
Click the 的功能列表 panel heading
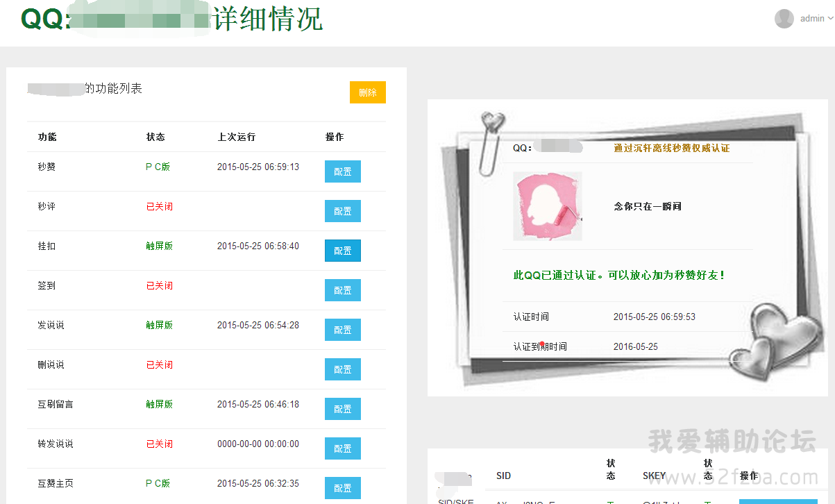pos(114,89)
